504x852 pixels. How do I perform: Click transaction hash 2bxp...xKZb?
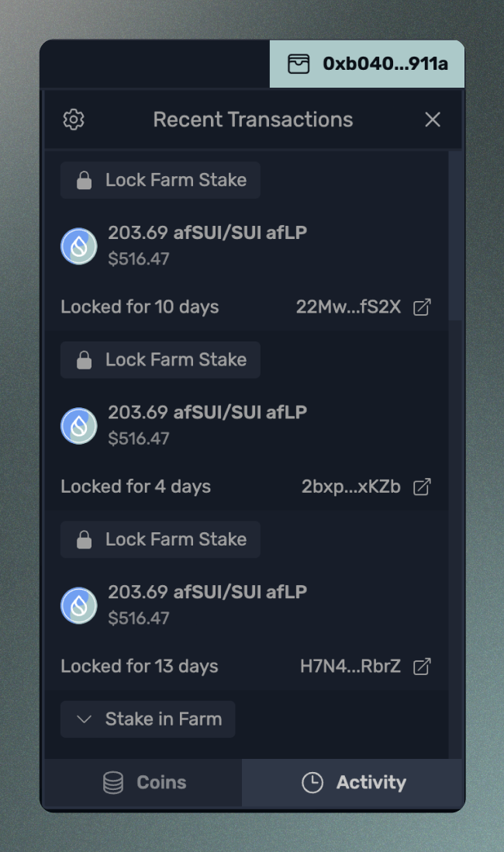point(350,487)
